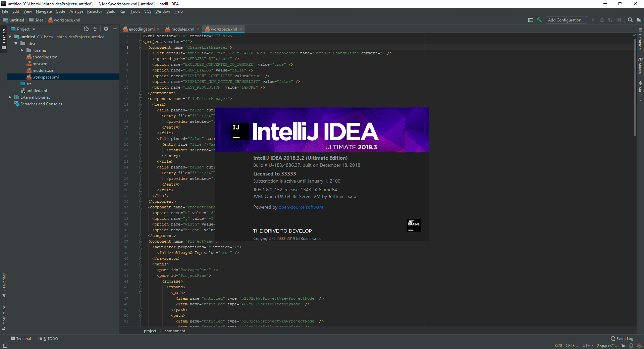Click the JetBrains logo in the About dialog
The height and width of the screenshot is (349, 644).
coord(414,226)
